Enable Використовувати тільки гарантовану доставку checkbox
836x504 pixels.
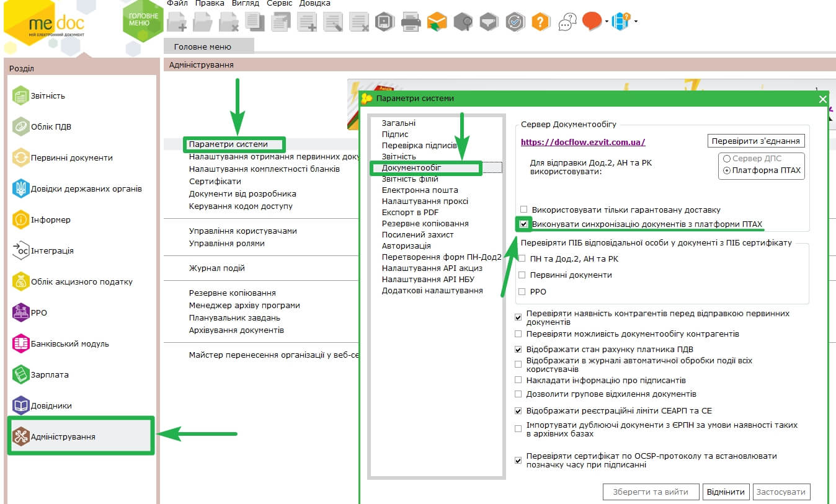pyautogui.click(x=524, y=210)
